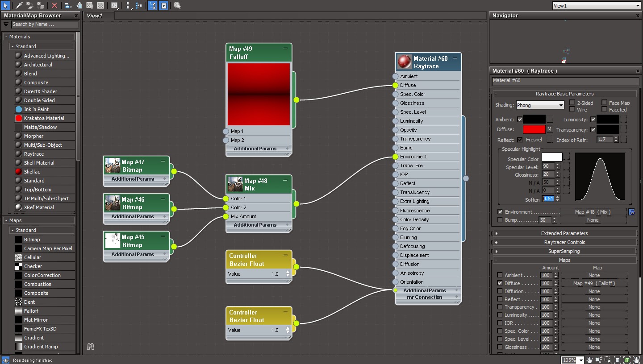Open the 105% zoom level dropdown
The width and height of the screenshot is (643, 364).
(x=580, y=360)
